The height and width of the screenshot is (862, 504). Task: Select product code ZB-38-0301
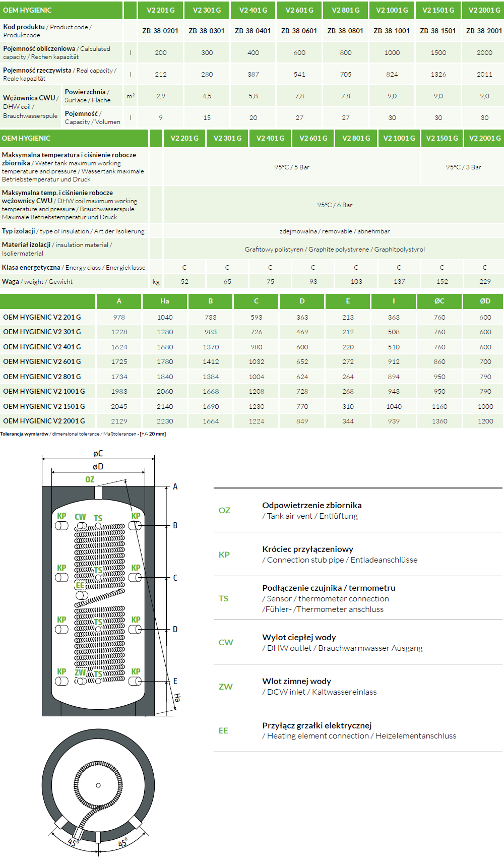point(207,31)
